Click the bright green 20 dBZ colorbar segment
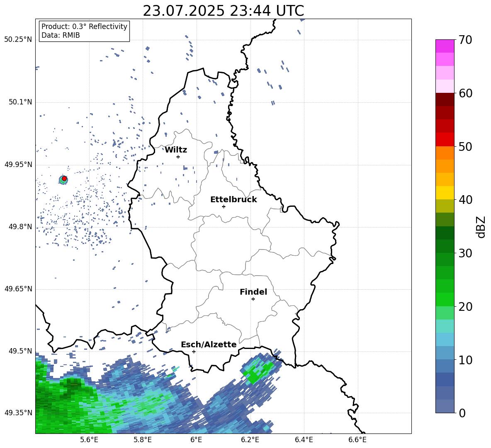 [445, 299]
